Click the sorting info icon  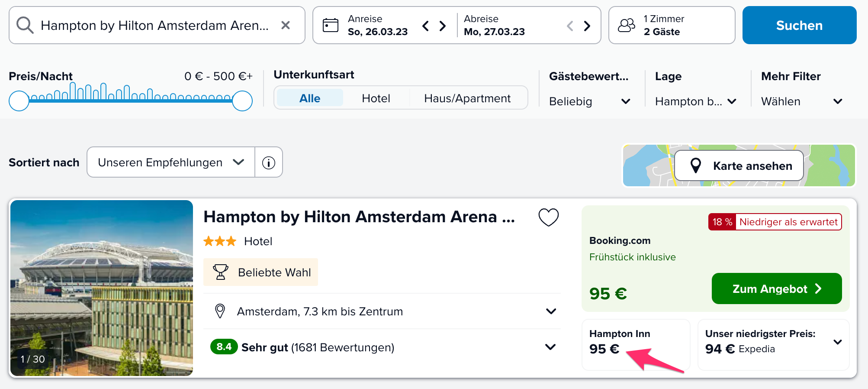[269, 162]
